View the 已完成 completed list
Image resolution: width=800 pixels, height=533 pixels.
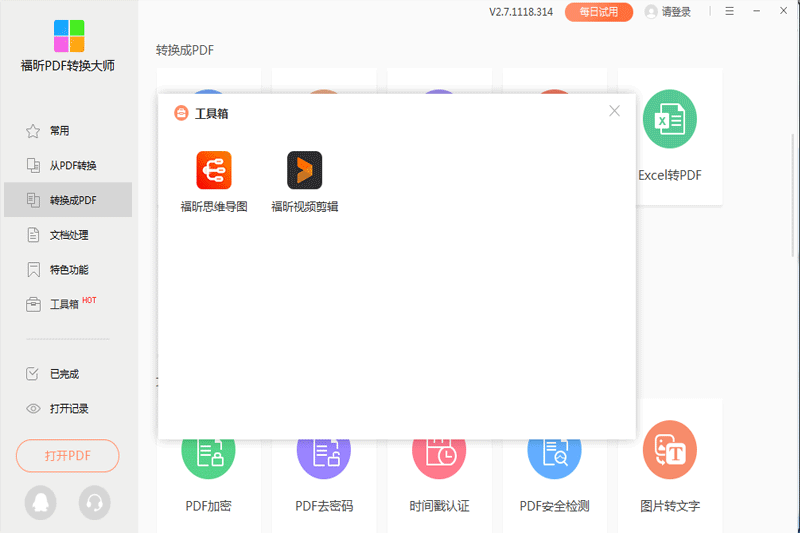(x=64, y=374)
